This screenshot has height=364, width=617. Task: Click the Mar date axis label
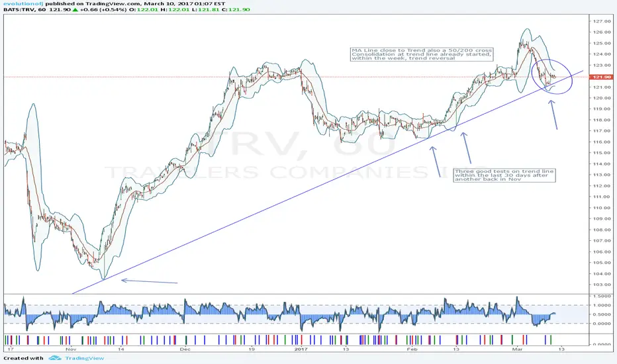tap(516, 349)
